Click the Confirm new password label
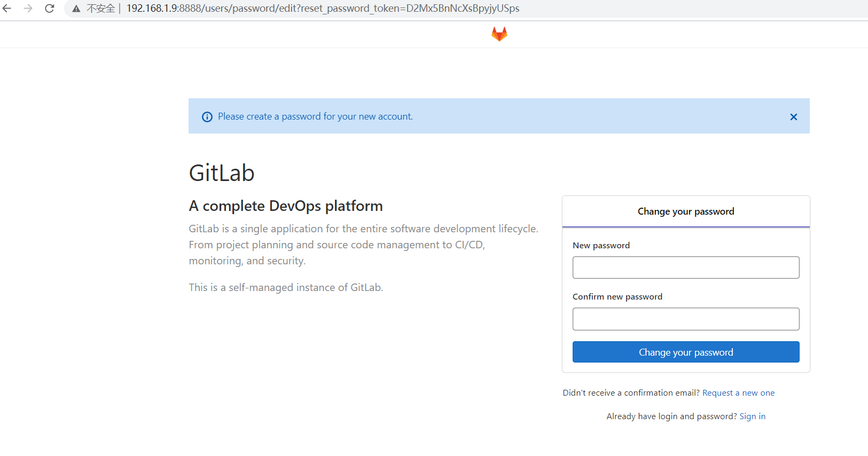This screenshot has width=868, height=456. (x=617, y=297)
